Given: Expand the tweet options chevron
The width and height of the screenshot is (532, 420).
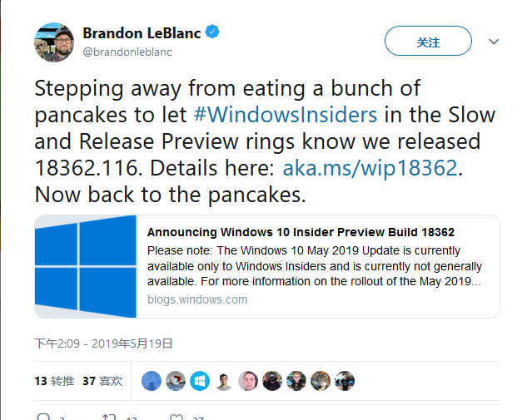Looking at the screenshot, I should 494,42.
